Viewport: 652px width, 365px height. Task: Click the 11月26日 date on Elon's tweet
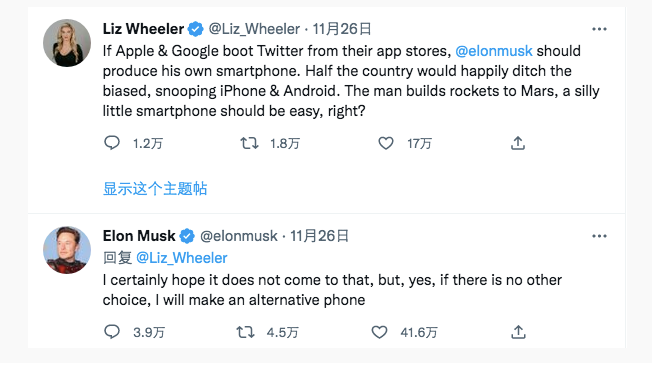319,236
